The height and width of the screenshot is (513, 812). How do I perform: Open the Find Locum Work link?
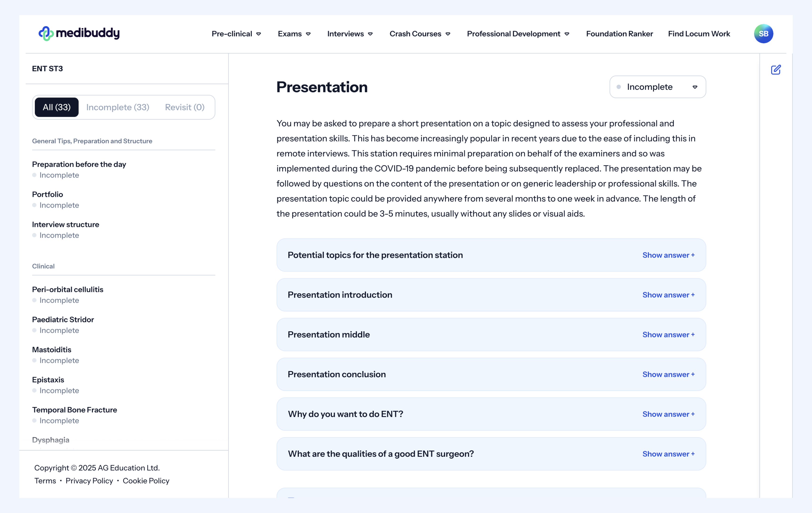[x=699, y=34]
